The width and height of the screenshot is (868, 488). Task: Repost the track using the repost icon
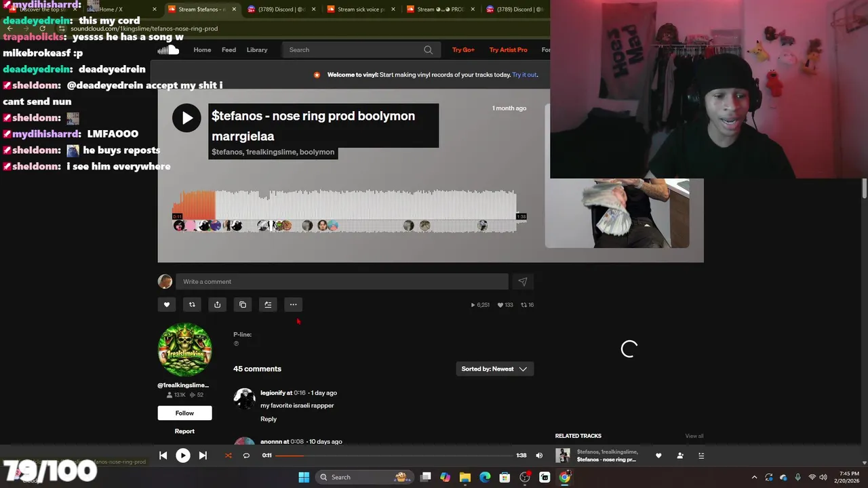point(192,304)
